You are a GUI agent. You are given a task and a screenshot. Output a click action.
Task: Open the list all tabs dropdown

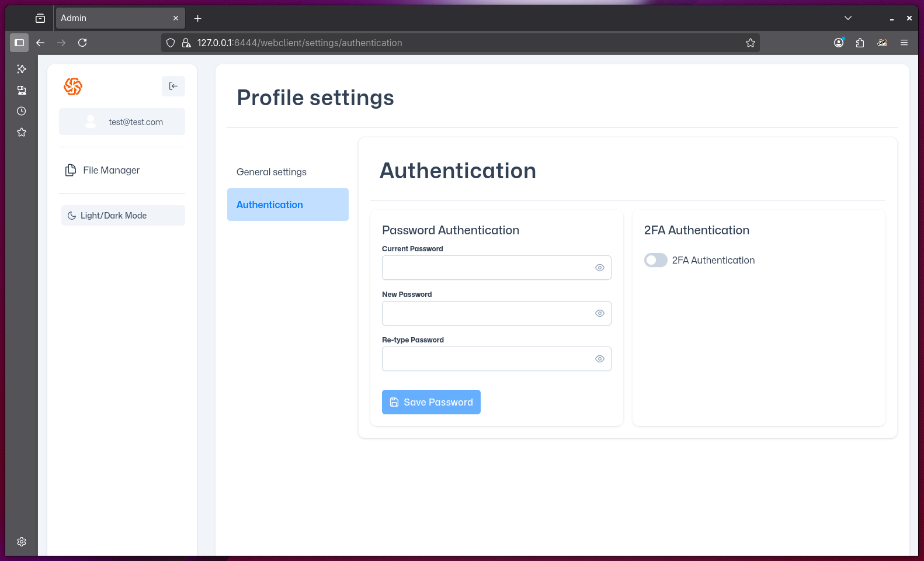click(848, 18)
